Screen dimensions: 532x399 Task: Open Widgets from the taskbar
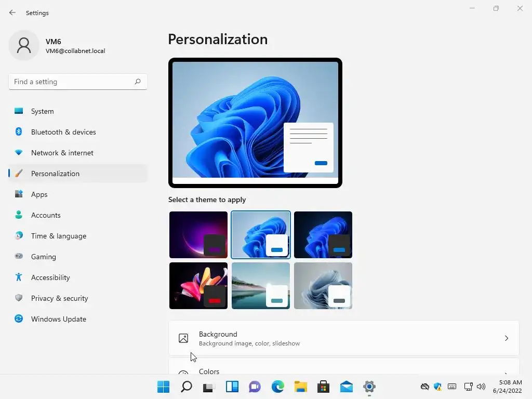232,387
